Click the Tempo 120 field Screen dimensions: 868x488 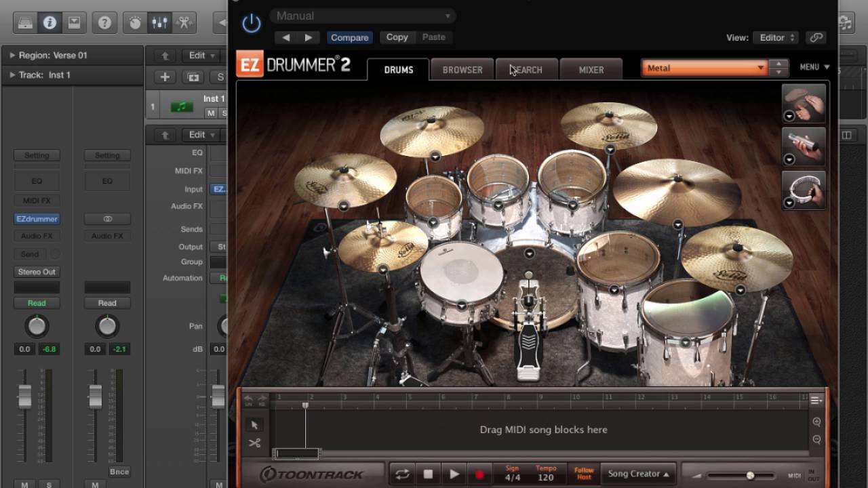click(x=546, y=474)
